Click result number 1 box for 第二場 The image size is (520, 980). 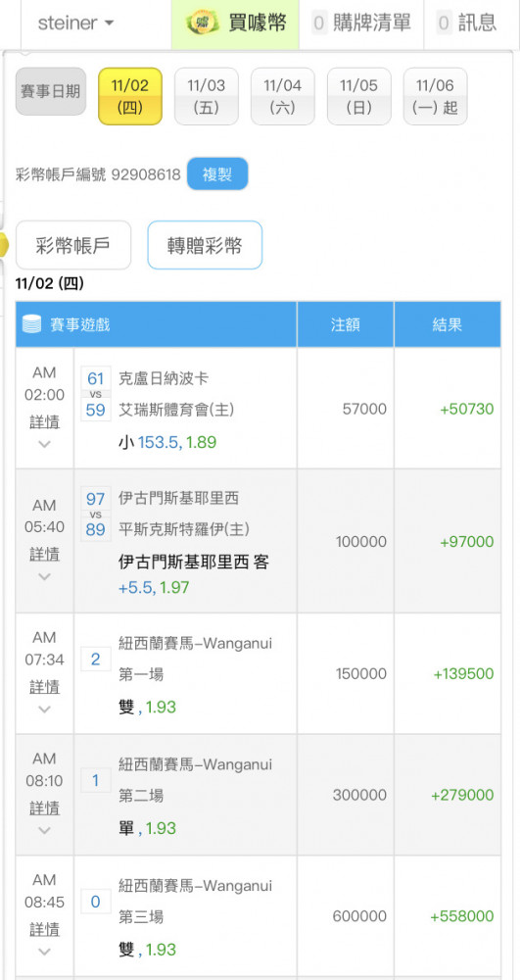pyautogui.click(x=96, y=781)
